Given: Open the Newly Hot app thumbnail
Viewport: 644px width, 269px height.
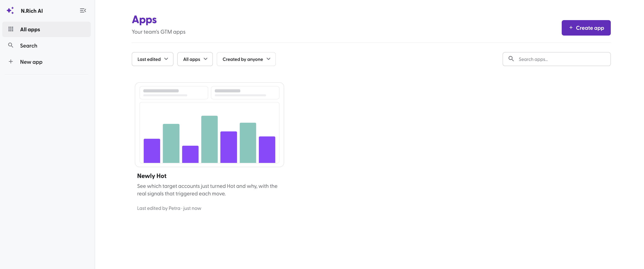Looking at the screenshot, I should click(210, 125).
